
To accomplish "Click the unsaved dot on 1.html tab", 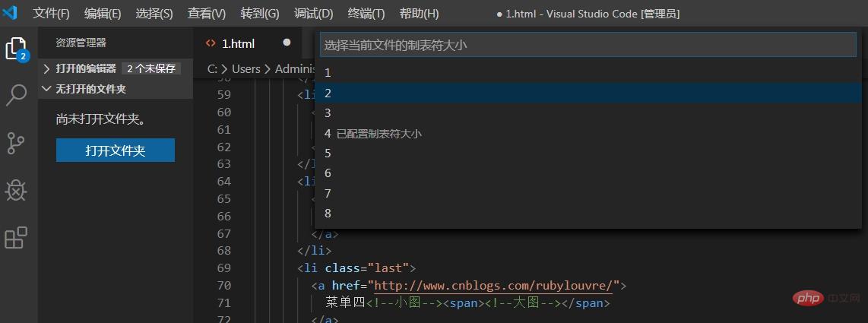I will [287, 43].
